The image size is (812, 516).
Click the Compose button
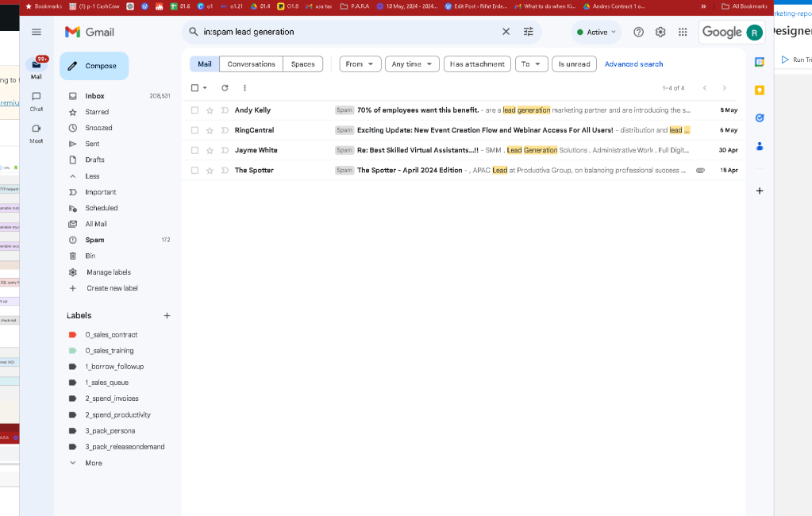point(94,66)
